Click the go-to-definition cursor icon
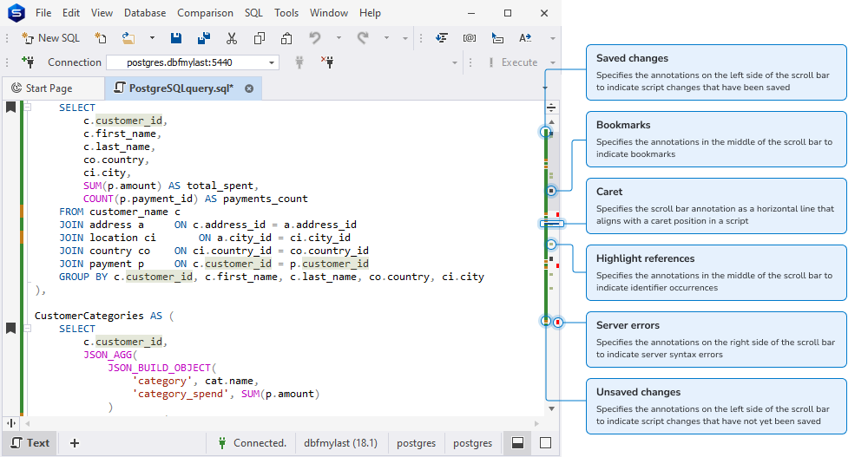The height and width of the screenshot is (457, 868). (497, 37)
